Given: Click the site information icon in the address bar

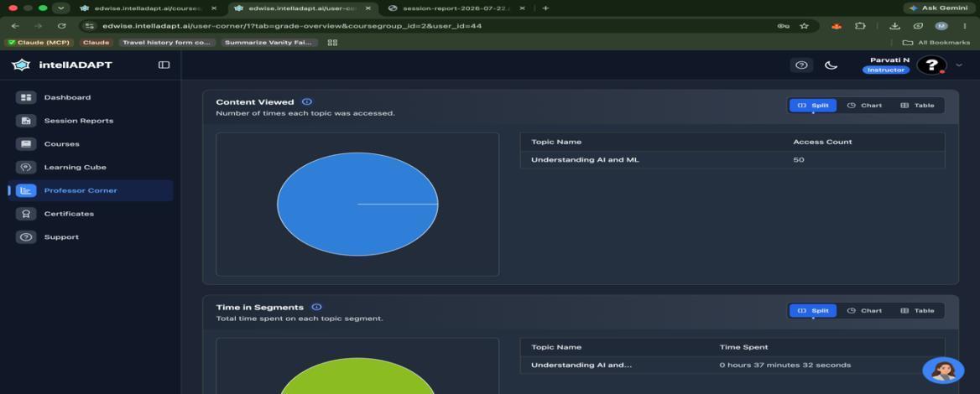Looking at the screenshot, I should point(90,26).
